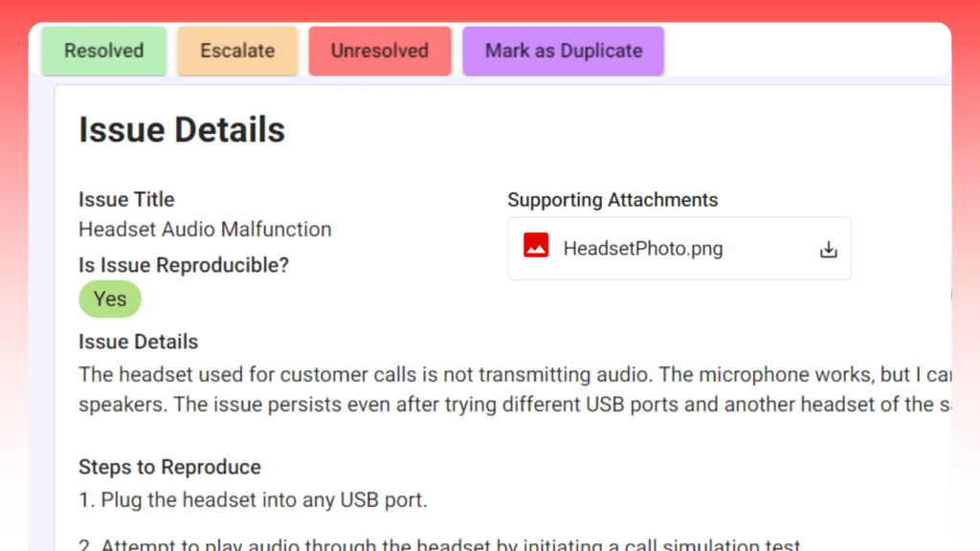Click the issue description's first line
Viewport: 980px width, 551px height.
pyautogui.click(x=515, y=374)
